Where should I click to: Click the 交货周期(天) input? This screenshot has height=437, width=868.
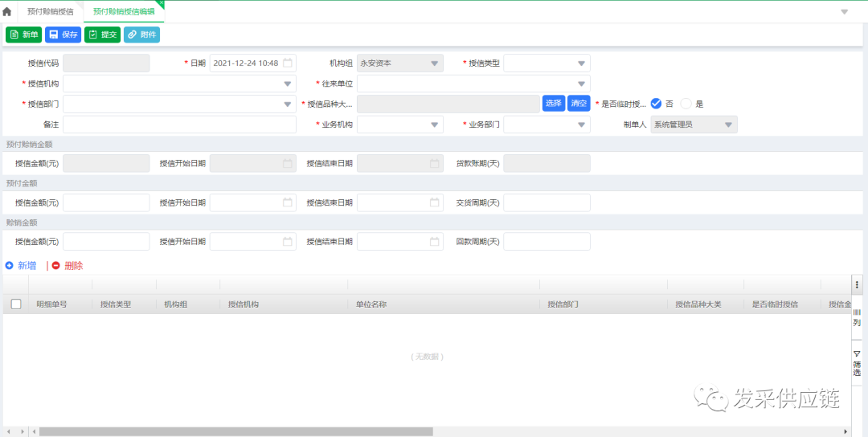[x=547, y=203]
